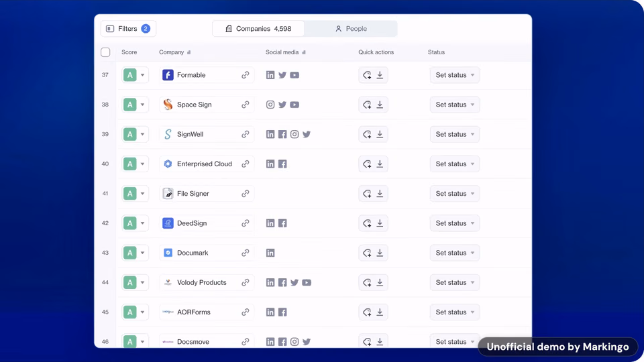The width and height of the screenshot is (644, 362).
Task: Open Documark's LinkedIn icon
Action: point(270,253)
